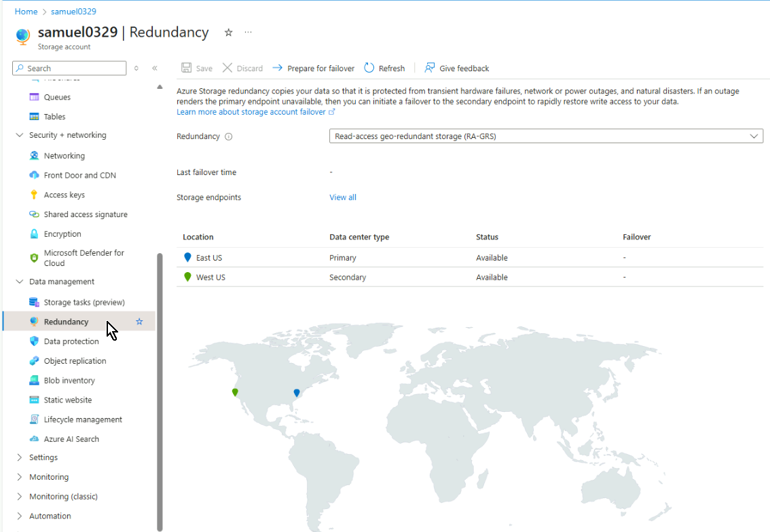Click the green West US marker on map

(x=235, y=392)
